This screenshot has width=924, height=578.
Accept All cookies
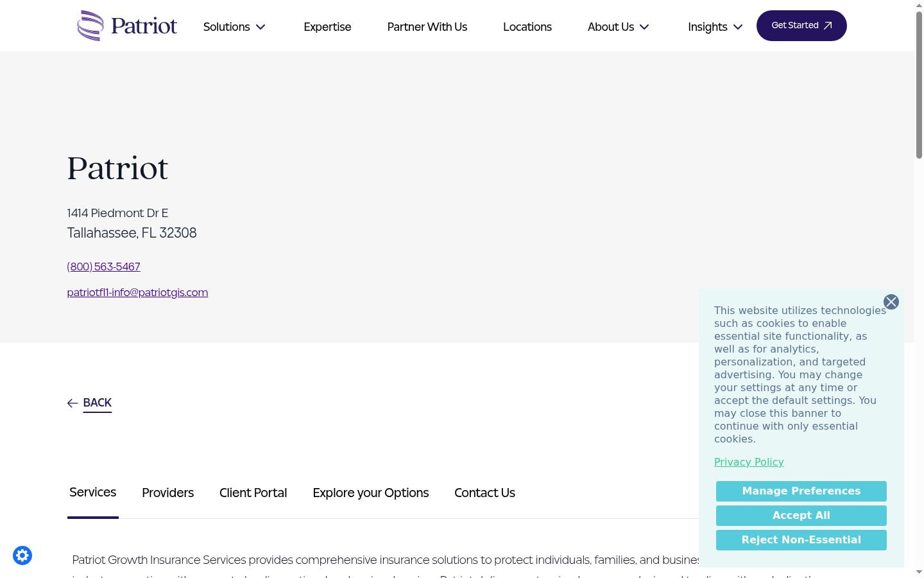click(x=801, y=516)
